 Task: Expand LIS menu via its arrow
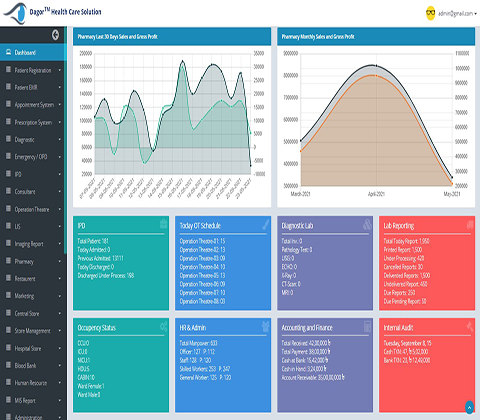point(60,227)
